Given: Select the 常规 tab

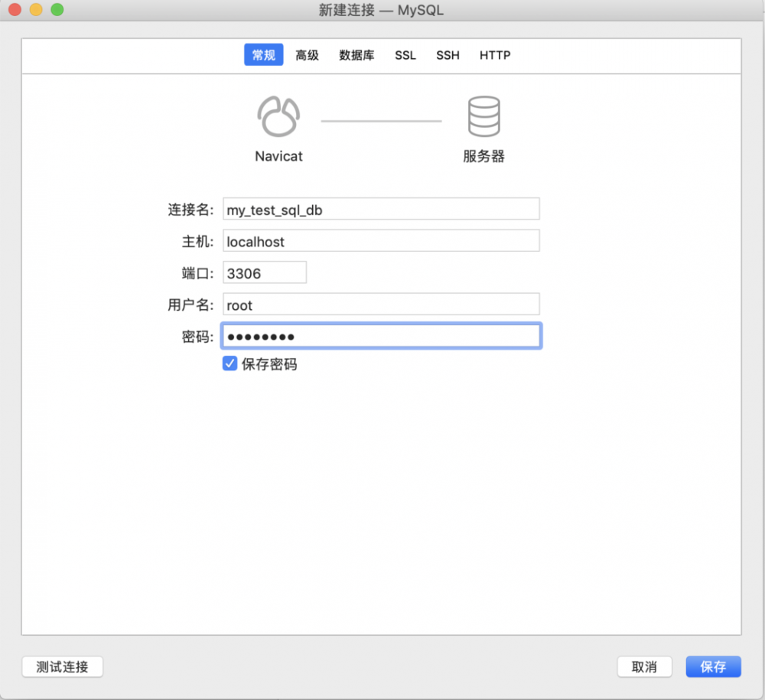Looking at the screenshot, I should point(263,55).
